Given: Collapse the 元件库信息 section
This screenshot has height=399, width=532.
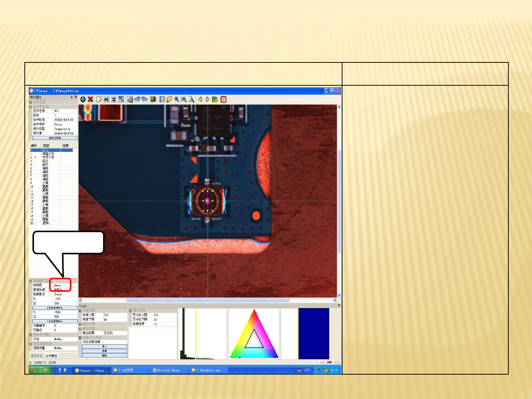Looking at the screenshot, I should point(31,106).
